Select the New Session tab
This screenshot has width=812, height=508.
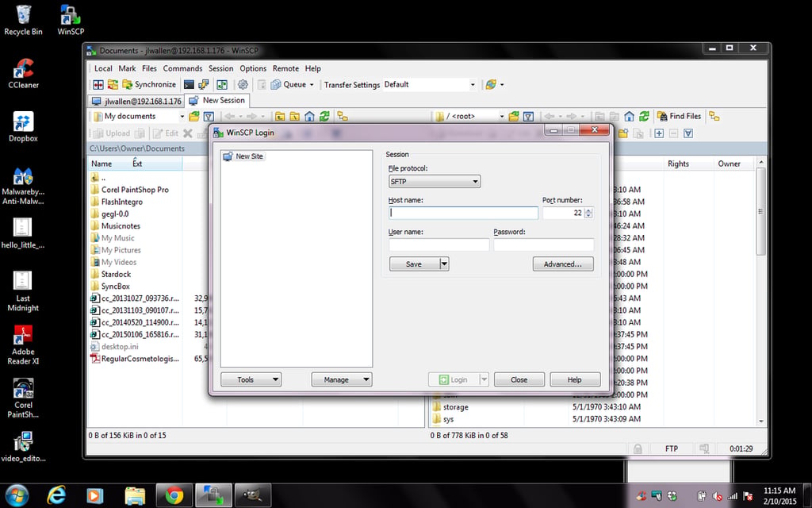217,101
